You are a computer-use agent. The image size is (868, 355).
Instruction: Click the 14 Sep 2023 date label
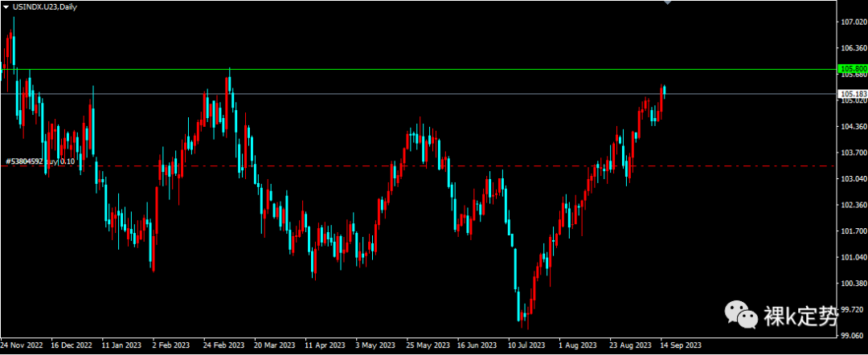click(680, 345)
